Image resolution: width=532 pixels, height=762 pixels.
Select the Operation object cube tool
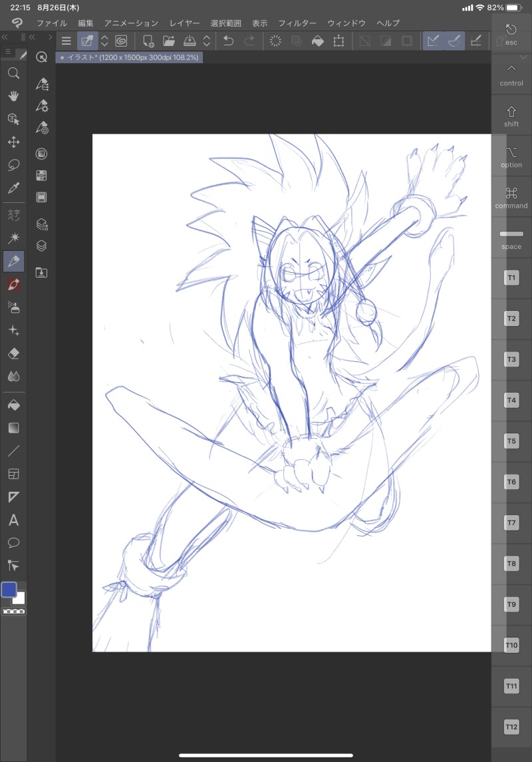pyautogui.click(x=13, y=119)
